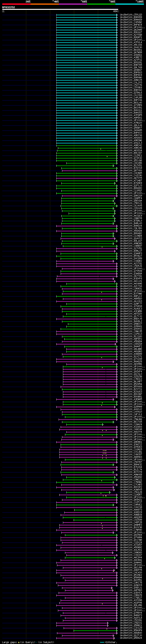Select hit label UniRef100_Q58424
The width and height of the screenshot is (146, 644).
click(131, 638)
